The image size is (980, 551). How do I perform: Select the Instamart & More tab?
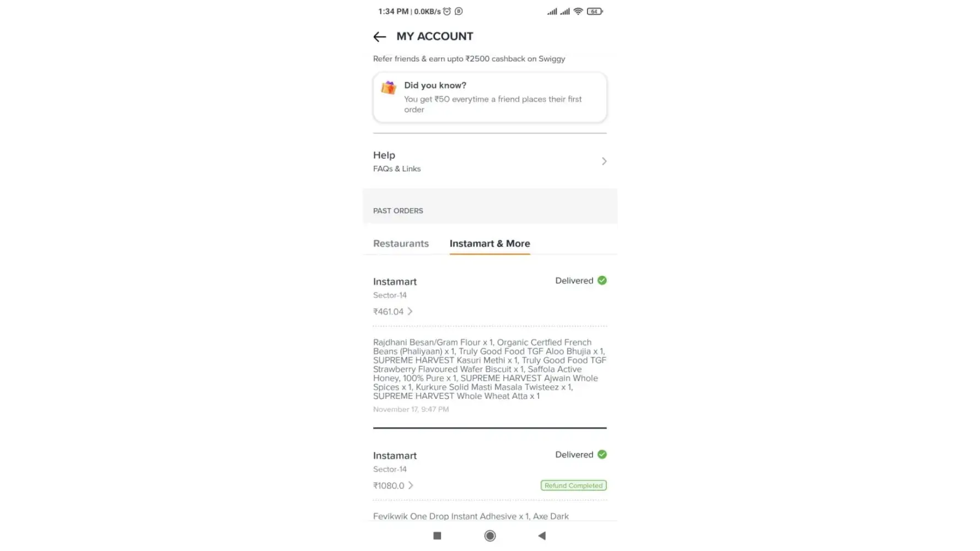(489, 244)
